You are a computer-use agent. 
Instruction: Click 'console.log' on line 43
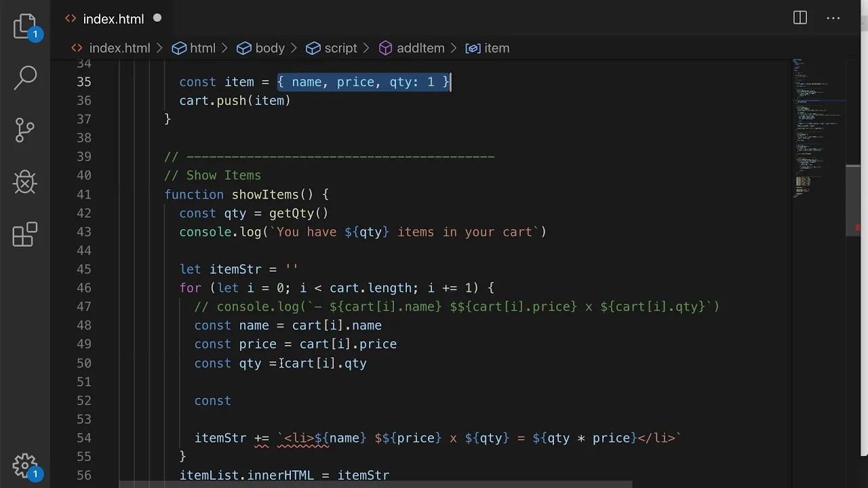pyautogui.click(x=220, y=232)
